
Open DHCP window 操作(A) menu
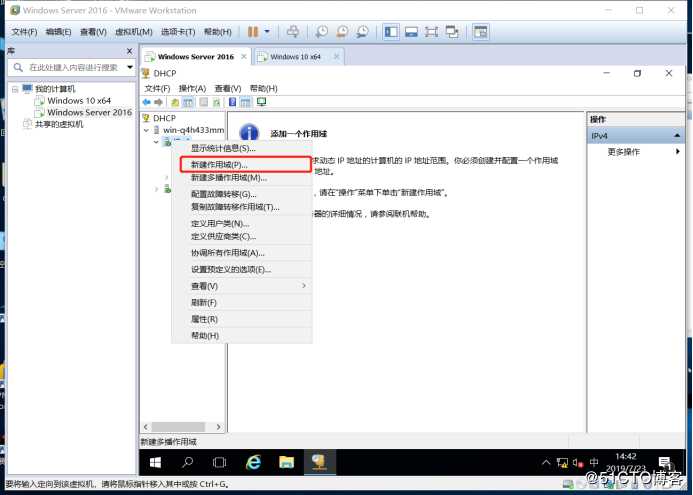pos(192,88)
